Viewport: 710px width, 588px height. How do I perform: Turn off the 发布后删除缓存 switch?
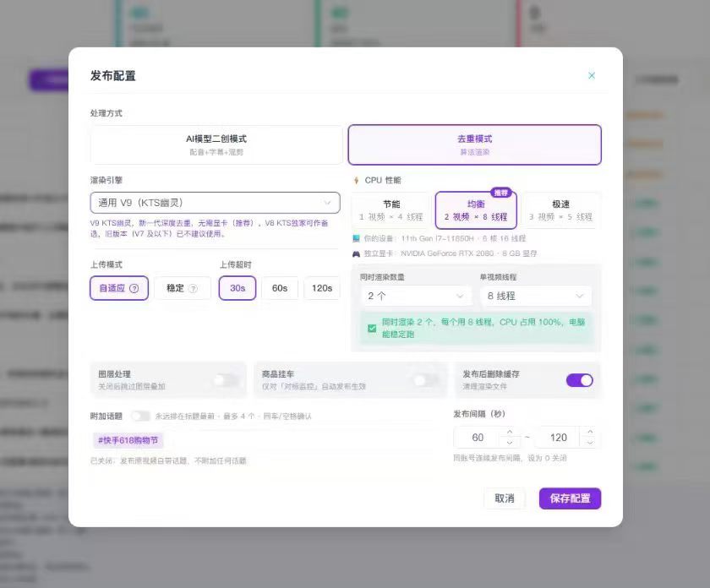pos(580,380)
